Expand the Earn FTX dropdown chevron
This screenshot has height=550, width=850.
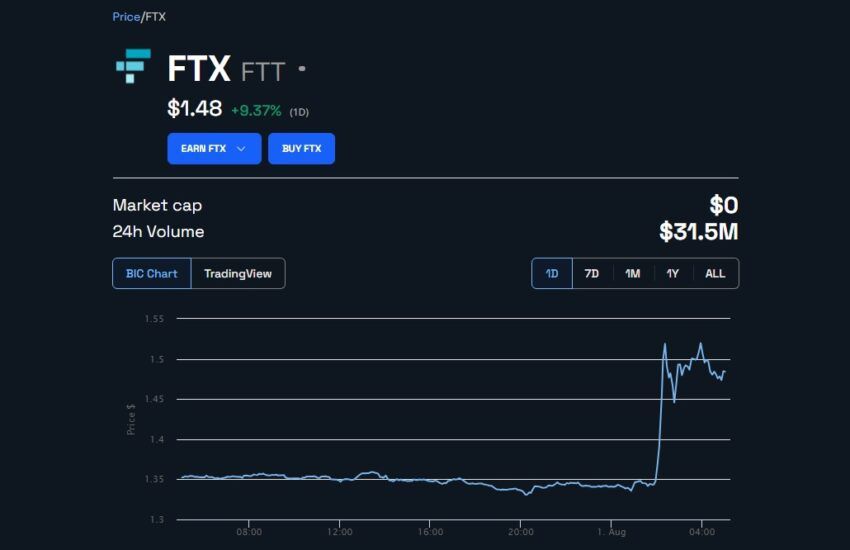pos(241,148)
